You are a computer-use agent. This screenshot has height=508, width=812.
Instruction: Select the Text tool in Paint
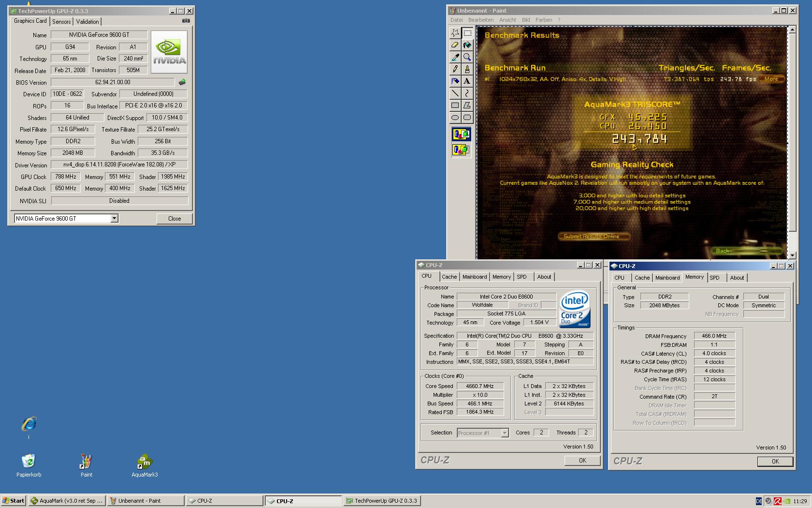tap(467, 81)
